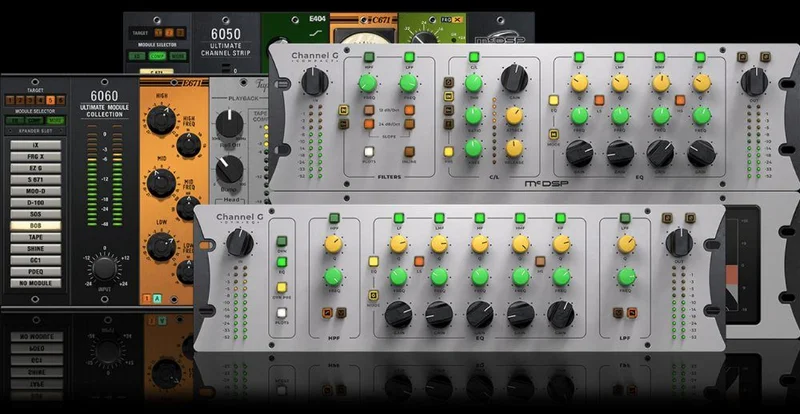Toggle HPF on in Channel G Compact
The width and height of the screenshot is (800, 414).
click(369, 57)
